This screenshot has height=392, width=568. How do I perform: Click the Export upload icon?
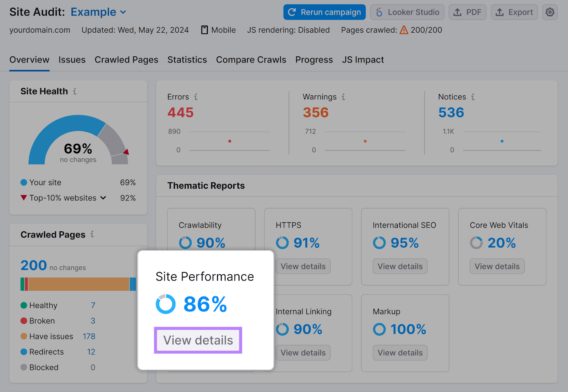499,12
